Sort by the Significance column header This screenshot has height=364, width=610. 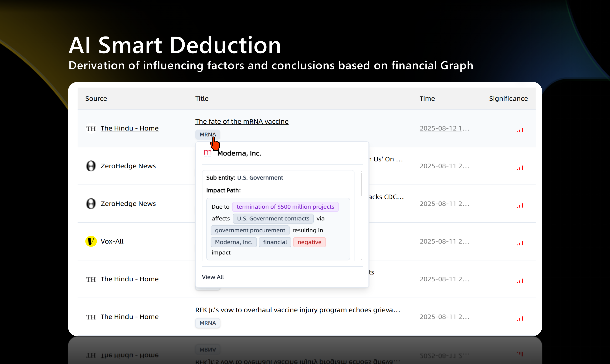508,99
